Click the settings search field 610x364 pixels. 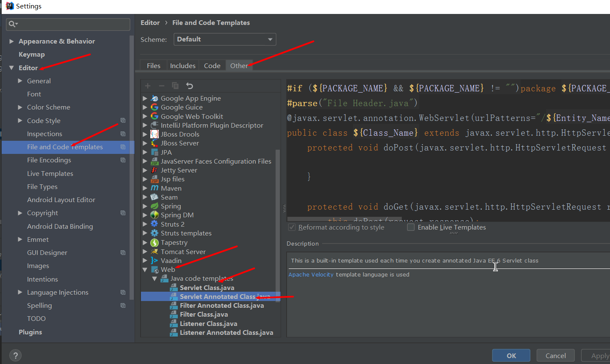(x=72, y=24)
